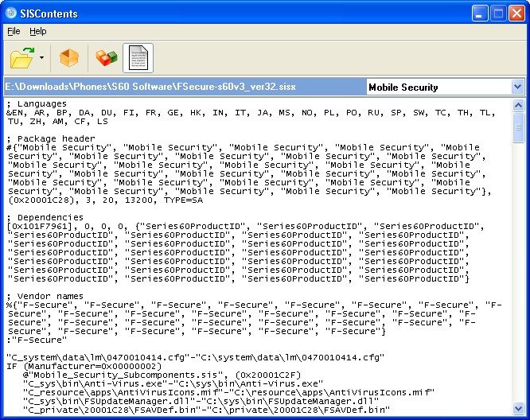
Task: Click the SISContents title bar app icon
Action: point(11,14)
